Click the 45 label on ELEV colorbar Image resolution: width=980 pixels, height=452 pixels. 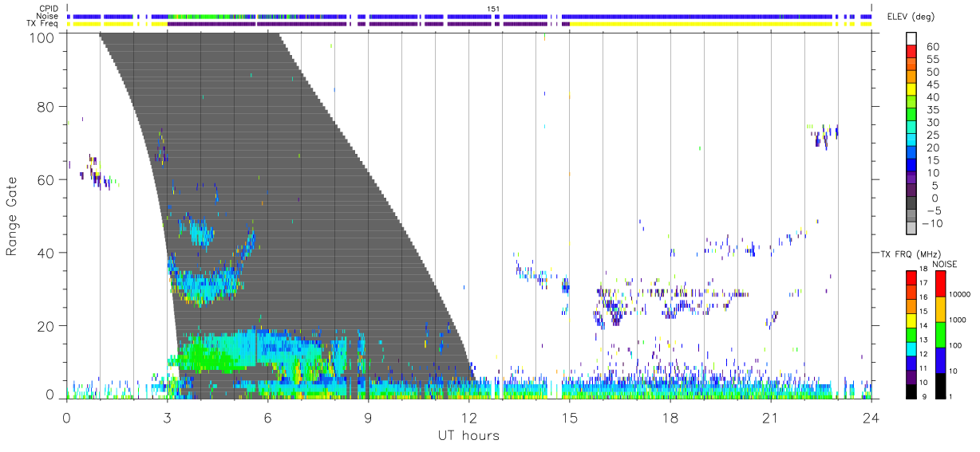pos(933,85)
